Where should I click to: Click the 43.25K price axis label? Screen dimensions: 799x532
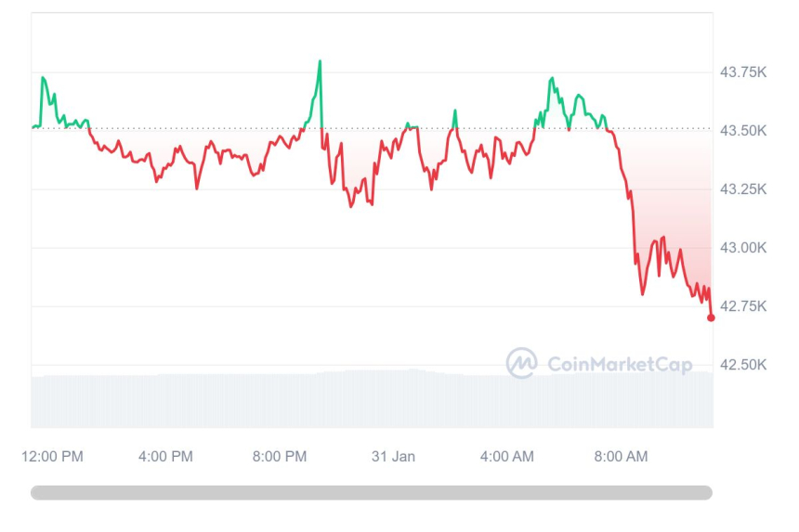[x=743, y=189]
